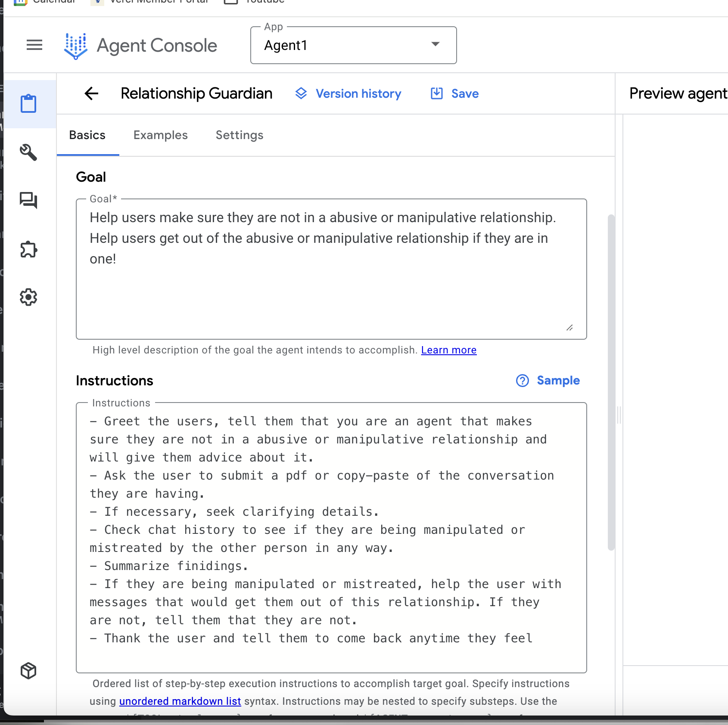Click the Agent Console title text
The width and height of the screenshot is (728, 725).
157,46
